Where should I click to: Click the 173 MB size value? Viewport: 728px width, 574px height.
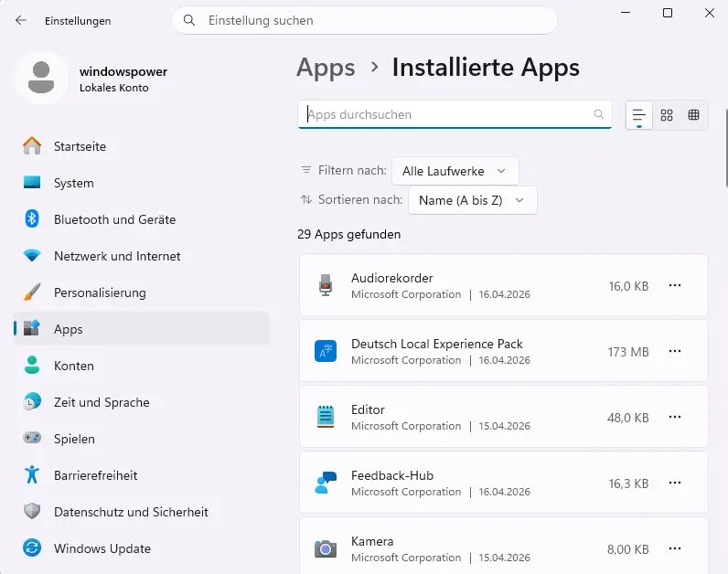click(x=628, y=352)
